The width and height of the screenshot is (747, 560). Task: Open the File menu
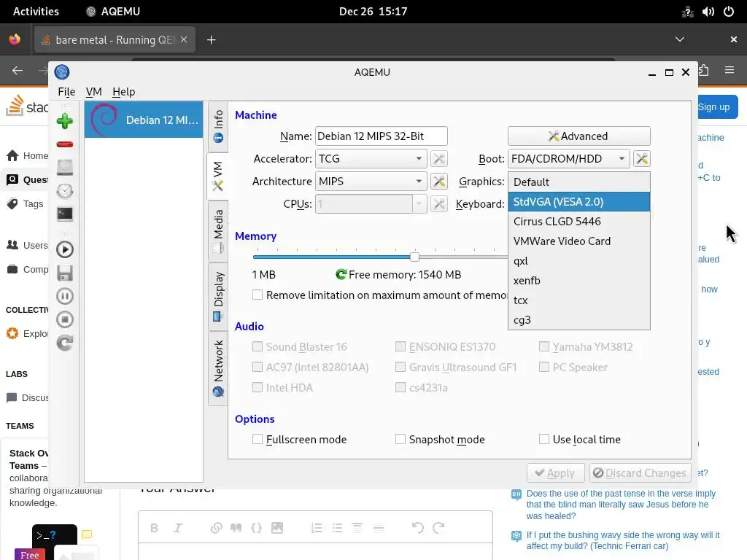coord(66,91)
